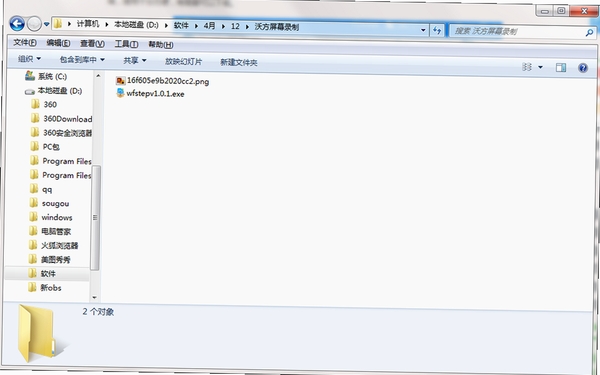
Task: Refresh the folder with the refresh button
Action: [x=437, y=30]
